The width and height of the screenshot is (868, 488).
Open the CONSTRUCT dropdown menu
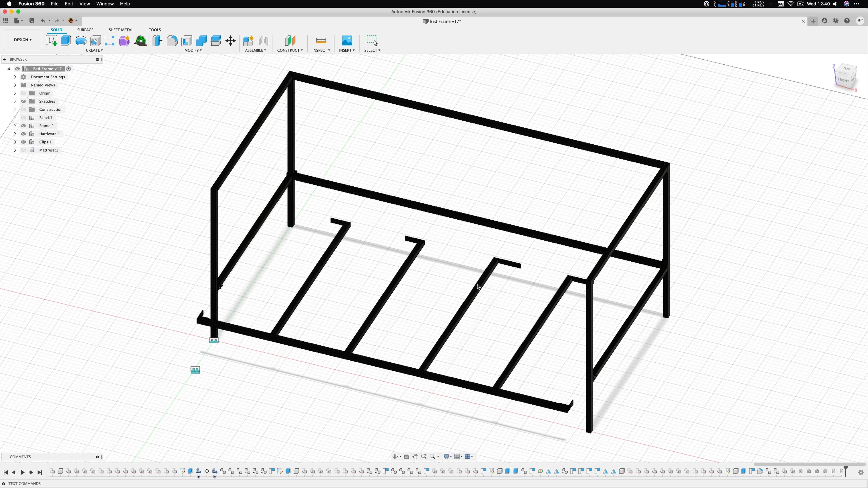pos(289,50)
